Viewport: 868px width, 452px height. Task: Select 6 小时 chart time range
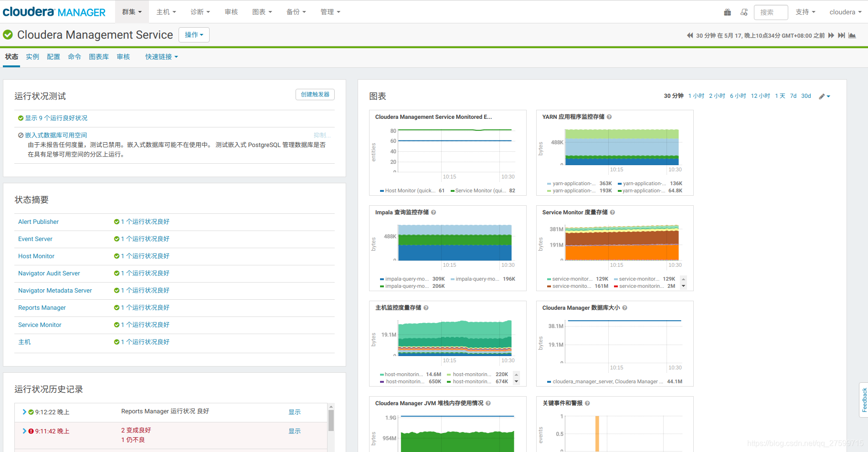pos(738,96)
